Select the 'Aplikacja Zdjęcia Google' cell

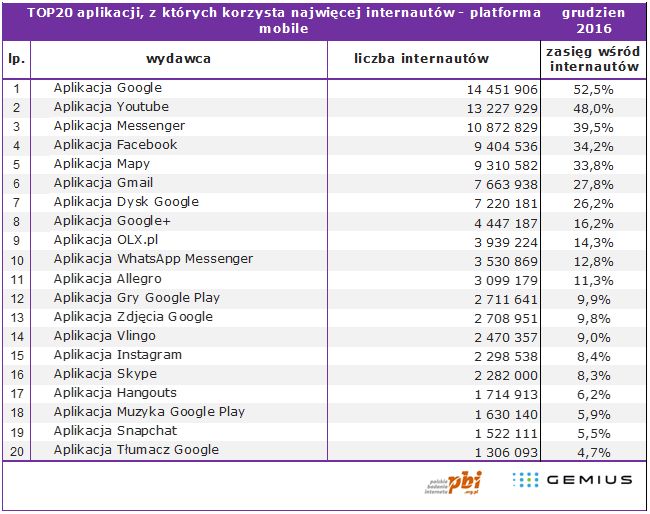click(133, 317)
